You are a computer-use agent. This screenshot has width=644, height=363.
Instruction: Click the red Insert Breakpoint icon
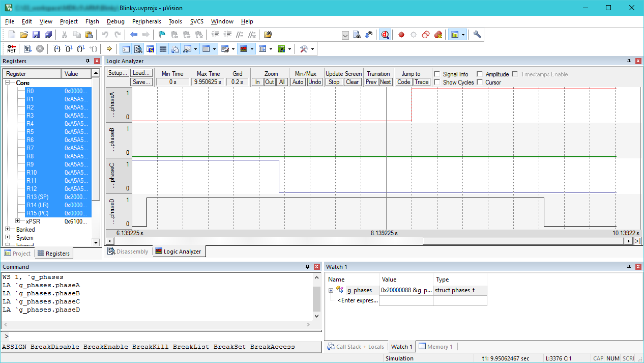coord(401,35)
